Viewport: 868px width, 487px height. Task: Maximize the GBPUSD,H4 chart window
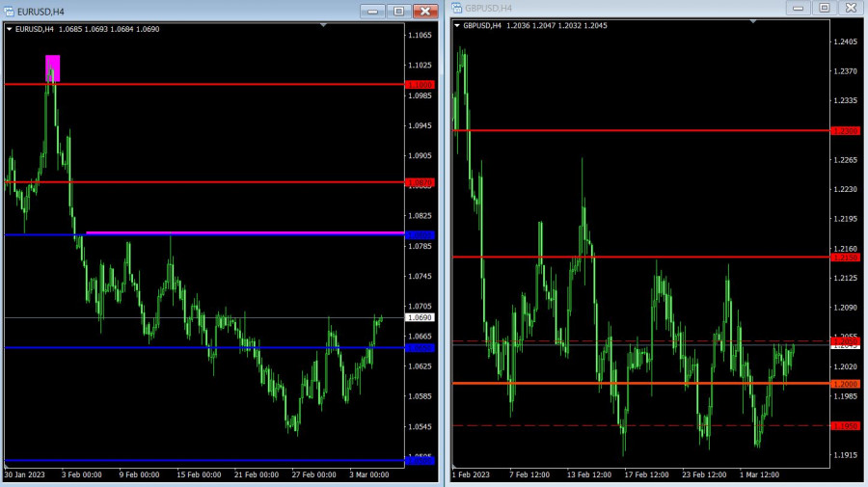click(x=824, y=8)
